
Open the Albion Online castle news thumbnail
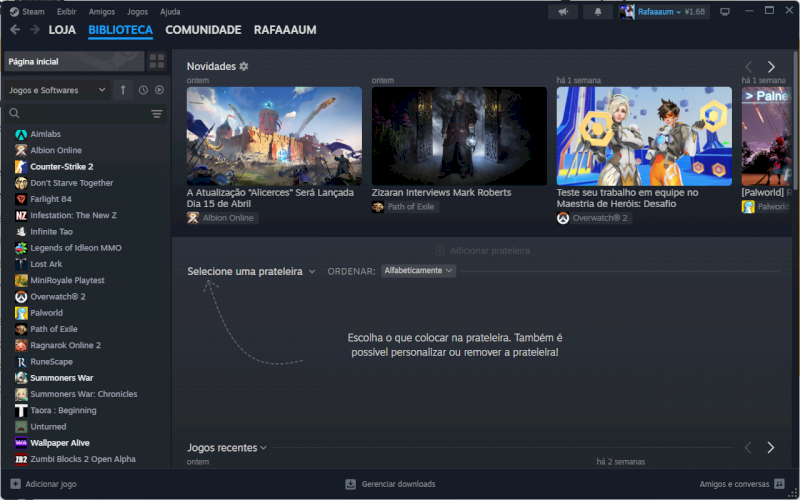click(274, 136)
